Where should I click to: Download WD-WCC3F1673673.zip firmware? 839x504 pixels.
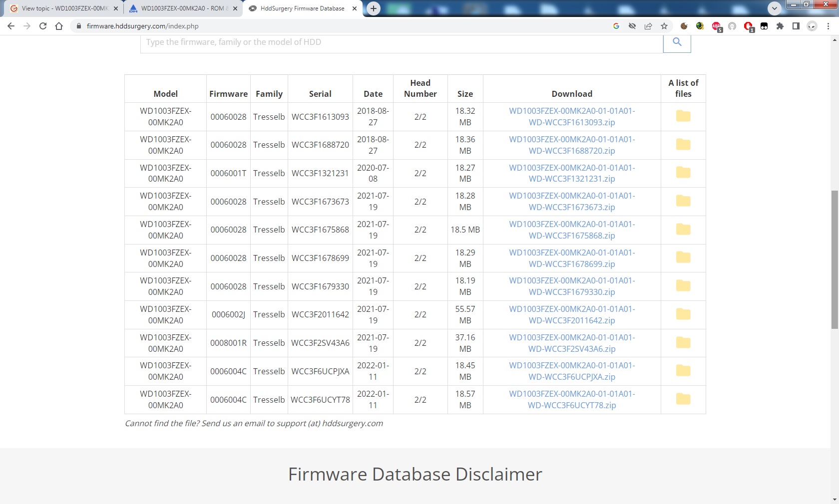coord(572,201)
